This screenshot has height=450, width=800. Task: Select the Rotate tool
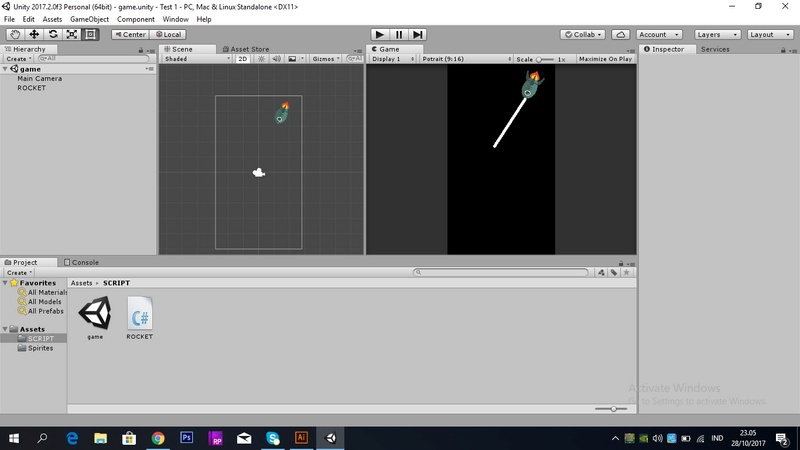53,34
